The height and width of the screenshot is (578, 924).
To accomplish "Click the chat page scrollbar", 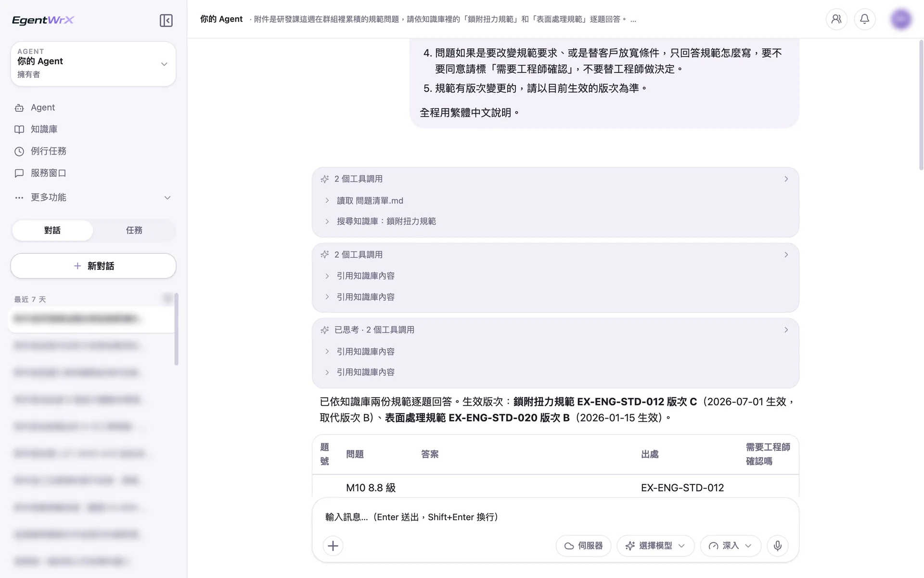I will point(921,105).
